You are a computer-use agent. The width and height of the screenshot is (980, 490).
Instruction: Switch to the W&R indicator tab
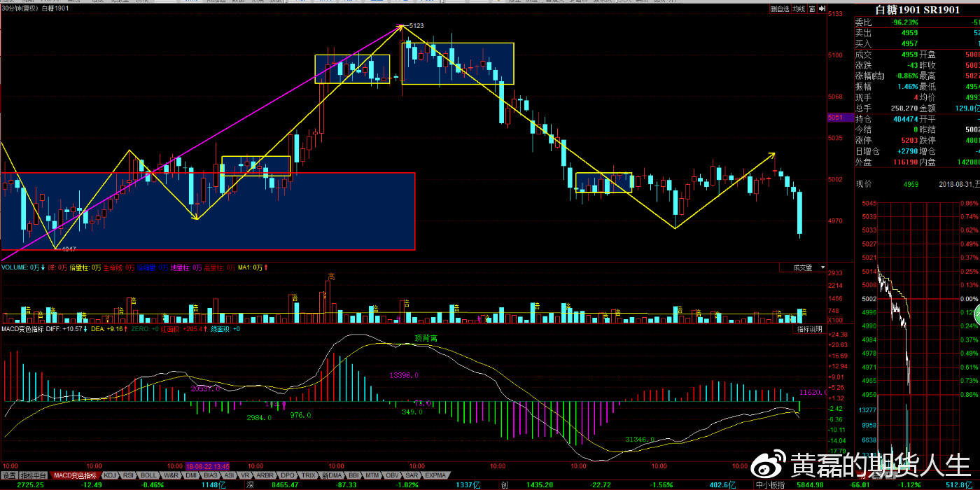coord(171,475)
